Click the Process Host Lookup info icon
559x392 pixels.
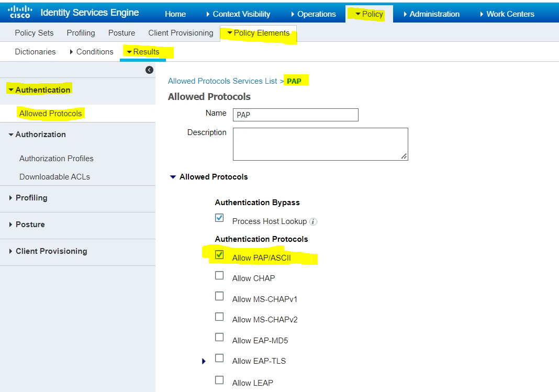313,221
